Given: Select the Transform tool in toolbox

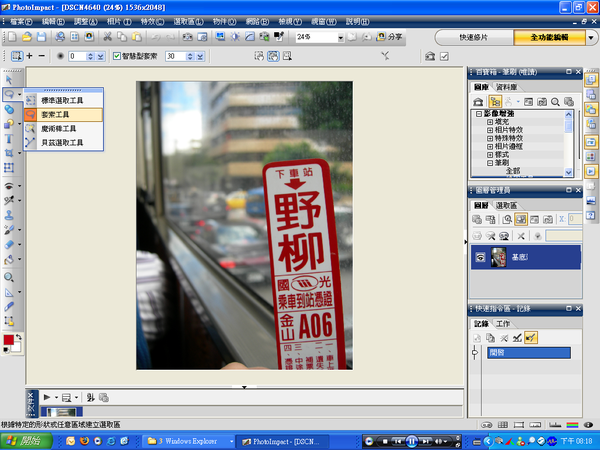Looking at the screenshot, I should pos(9,168).
